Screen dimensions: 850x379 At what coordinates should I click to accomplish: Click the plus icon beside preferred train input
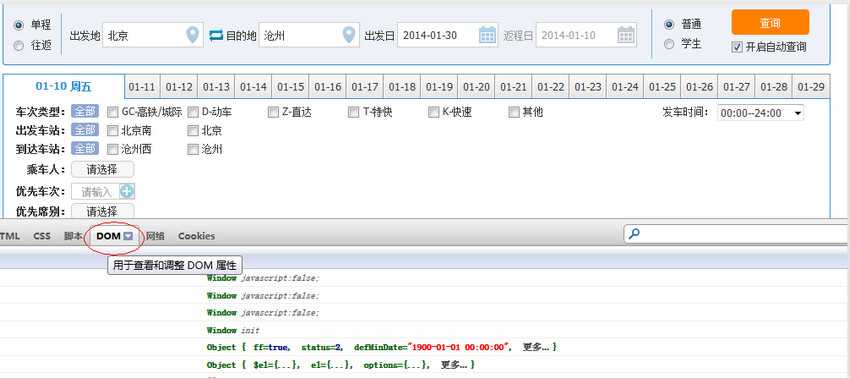127,191
